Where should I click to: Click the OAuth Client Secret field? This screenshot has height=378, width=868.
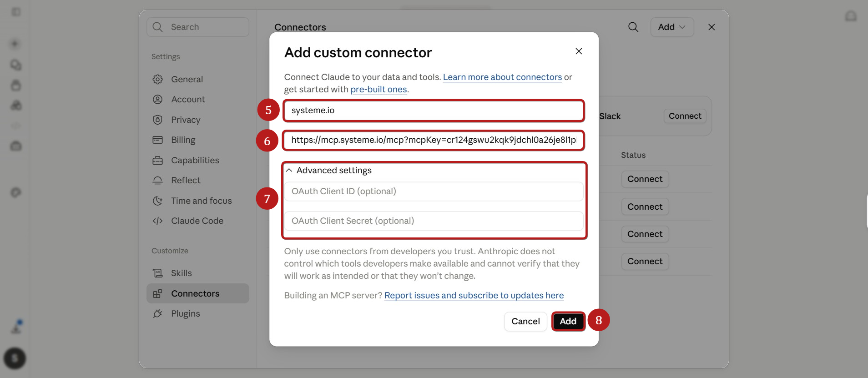pyautogui.click(x=434, y=221)
